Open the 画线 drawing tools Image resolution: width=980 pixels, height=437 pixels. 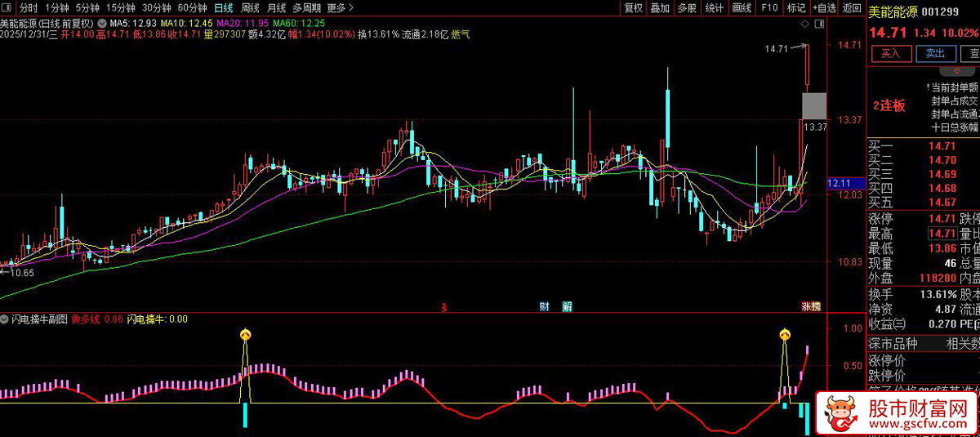(x=742, y=8)
